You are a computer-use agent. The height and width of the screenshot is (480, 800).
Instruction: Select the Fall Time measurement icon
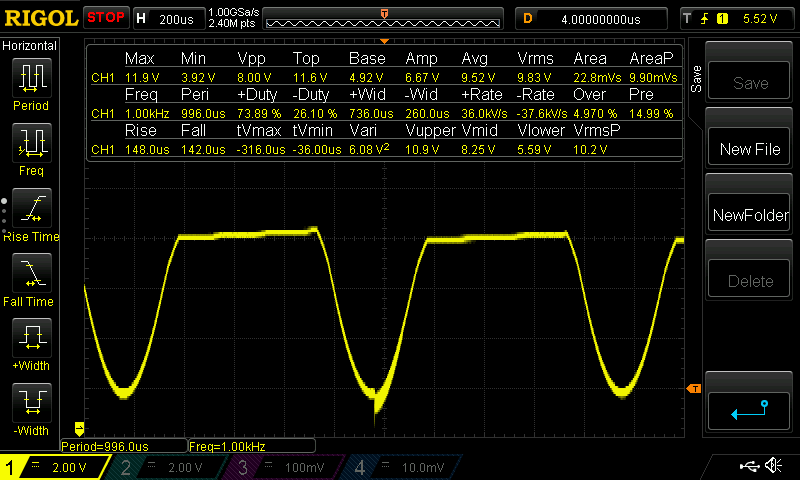pyautogui.click(x=32, y=273)
